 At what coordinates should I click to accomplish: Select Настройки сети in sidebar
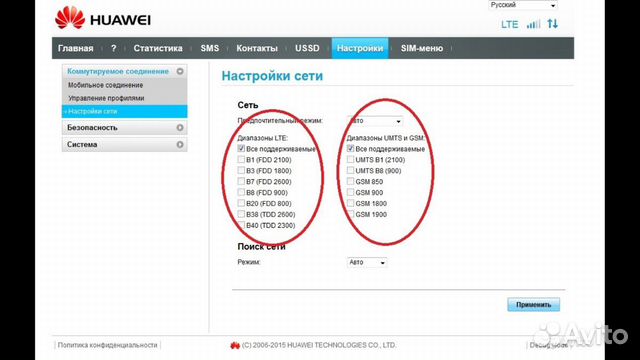[x=124, y=111]
